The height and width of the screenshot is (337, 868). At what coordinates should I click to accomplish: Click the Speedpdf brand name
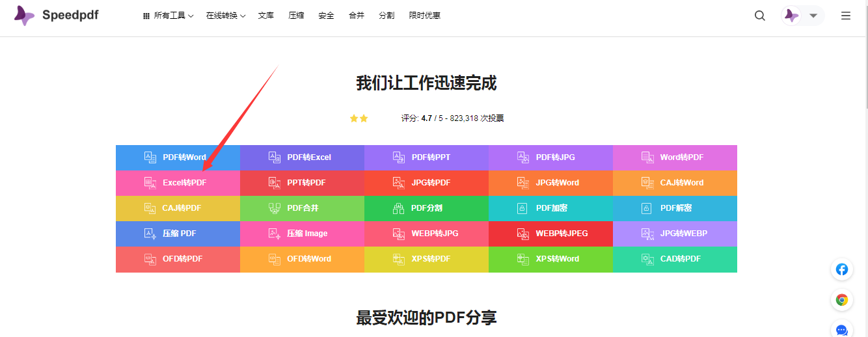tap(70, 15)
